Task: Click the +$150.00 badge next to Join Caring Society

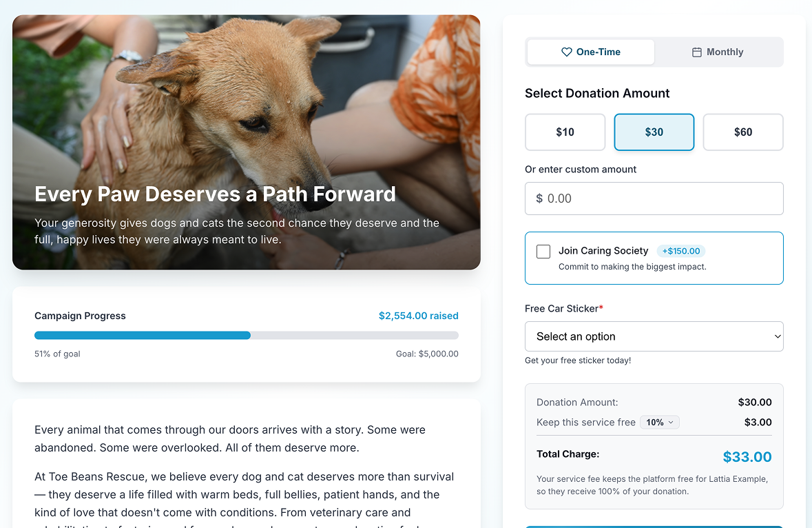Action: tap(681, 251)
